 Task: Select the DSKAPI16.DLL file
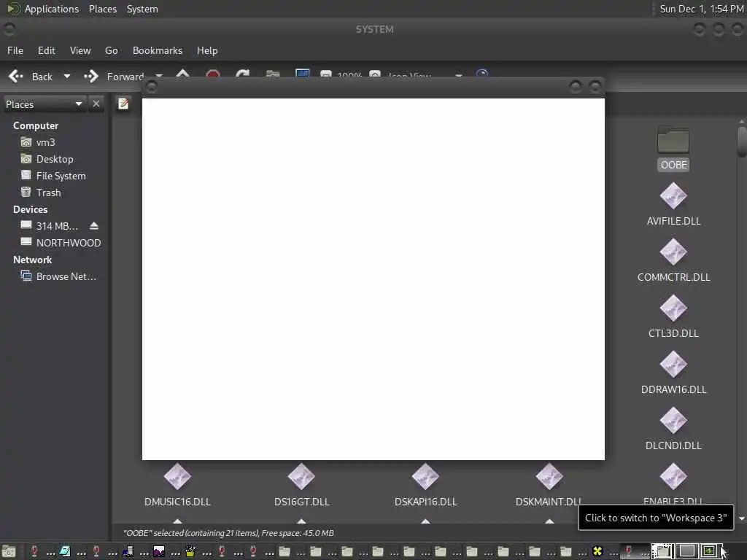425,485
